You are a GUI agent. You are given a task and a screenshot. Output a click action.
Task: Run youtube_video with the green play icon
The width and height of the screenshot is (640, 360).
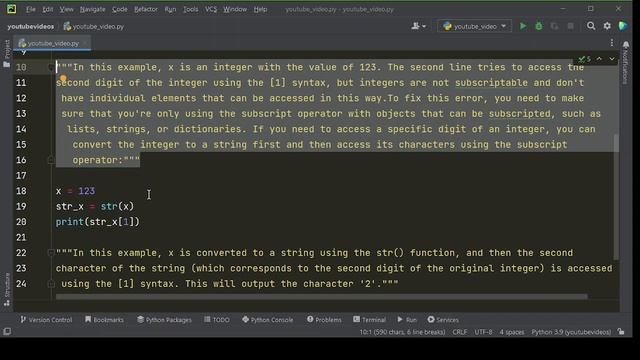[x=523, y=26]
